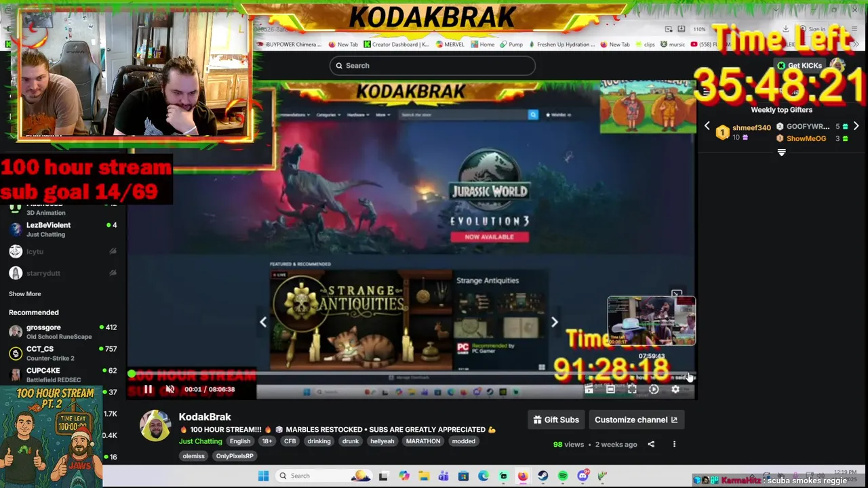Select the hellyeah tag
The image size is (868, 488).
click(x=382, y=441)
